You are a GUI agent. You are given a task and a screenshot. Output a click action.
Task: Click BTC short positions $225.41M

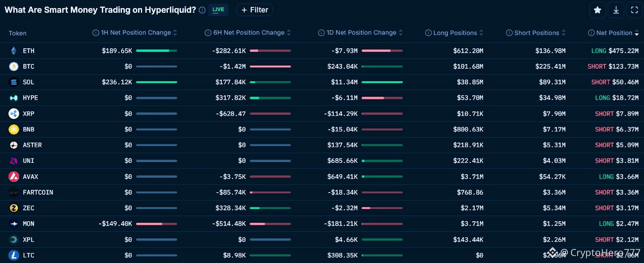pyautogui.click(x=550, y=67)
